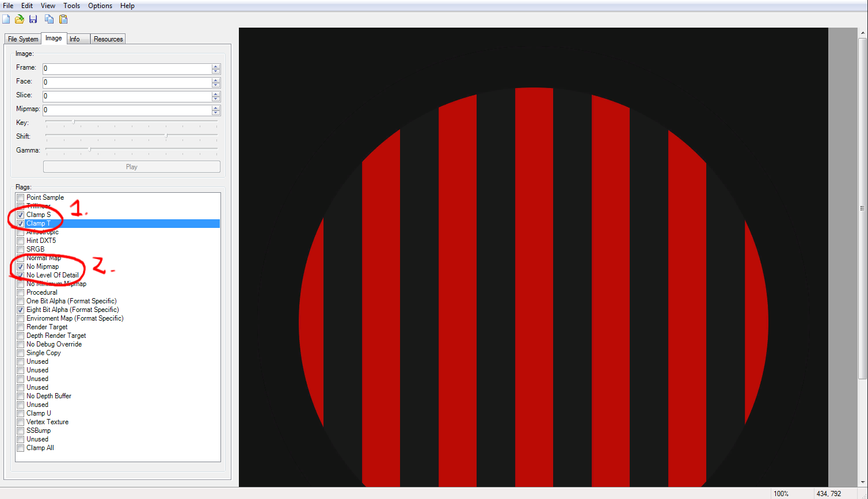Increase the Slice value with its up arrow

pyautogui.click(x=216, y=94)
